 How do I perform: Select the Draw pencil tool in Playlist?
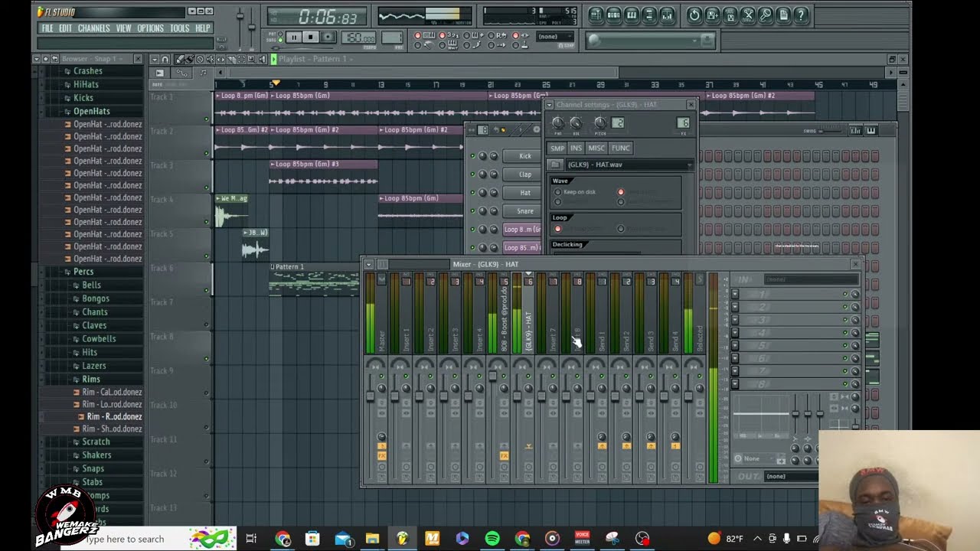pos(179,60)
